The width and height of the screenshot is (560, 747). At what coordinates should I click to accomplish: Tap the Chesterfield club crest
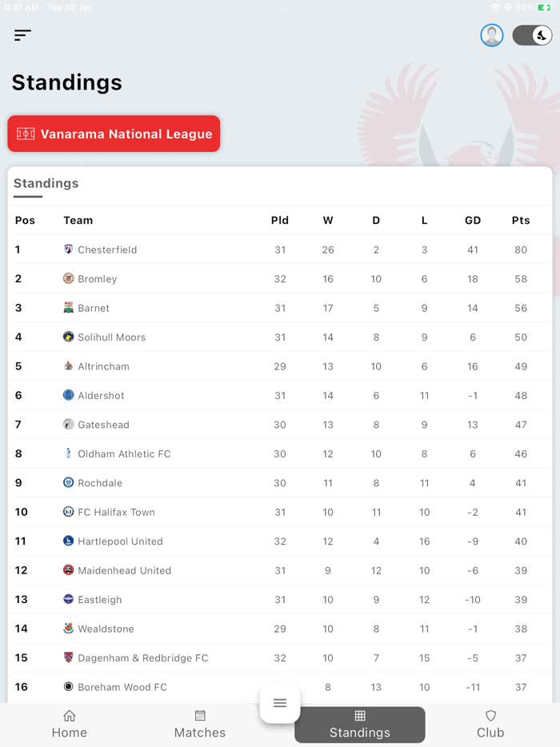[67, 250]
